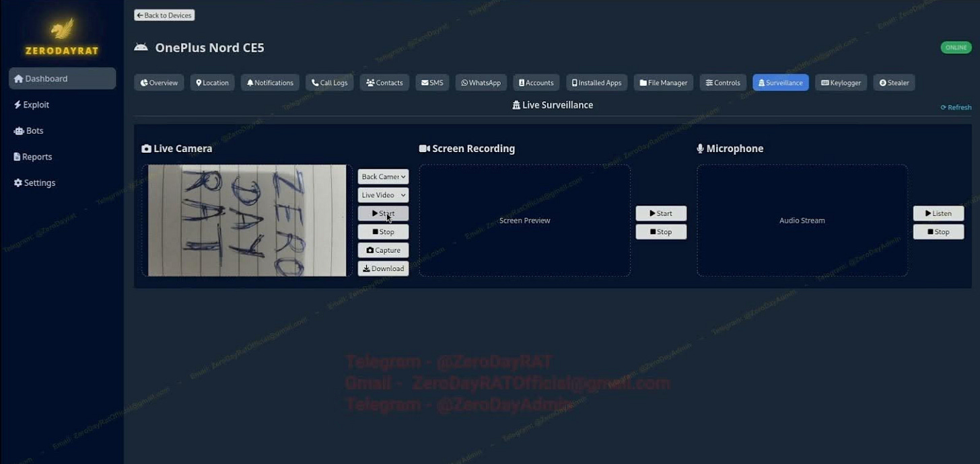Switch to the Overview tab
The width and height of the screenshot is (980, 464).
tap(159, 83)
